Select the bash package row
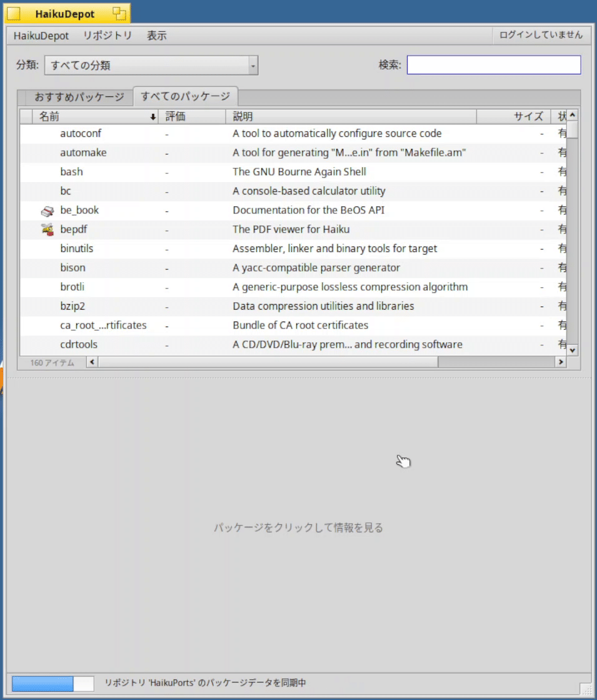The width and height of the screenshot is (597, 700). [293, 172]
